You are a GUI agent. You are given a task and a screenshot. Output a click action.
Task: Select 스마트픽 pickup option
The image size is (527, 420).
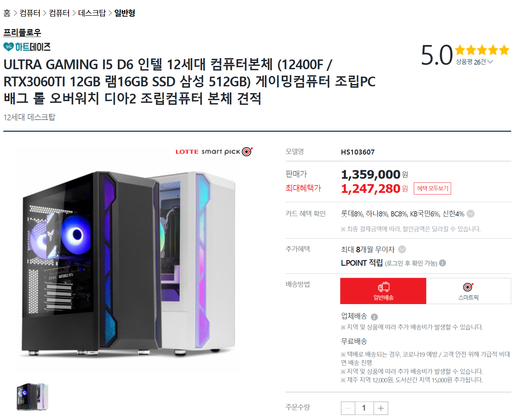click(x=469, y=291)
